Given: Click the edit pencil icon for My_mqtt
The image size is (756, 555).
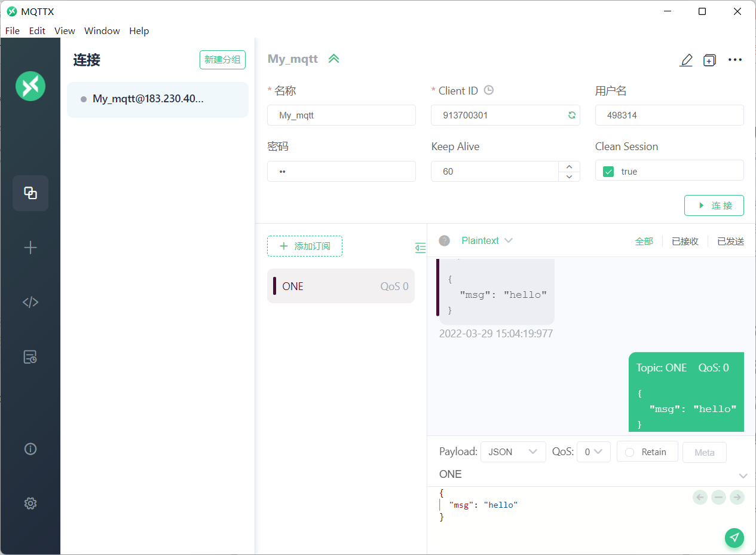Looking at the screenshot, I should click(x=686, y=60).
